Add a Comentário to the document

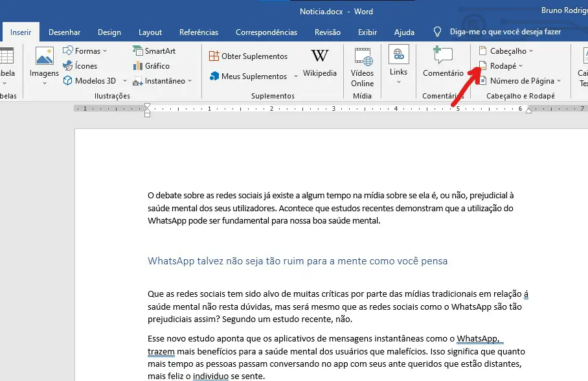pos(443,62)
